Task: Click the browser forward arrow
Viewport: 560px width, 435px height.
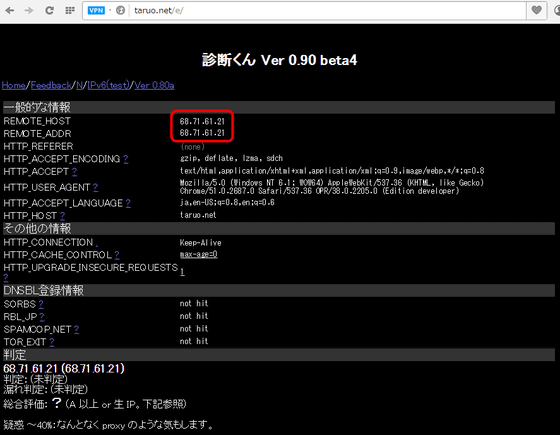Action: pos(29,10)
